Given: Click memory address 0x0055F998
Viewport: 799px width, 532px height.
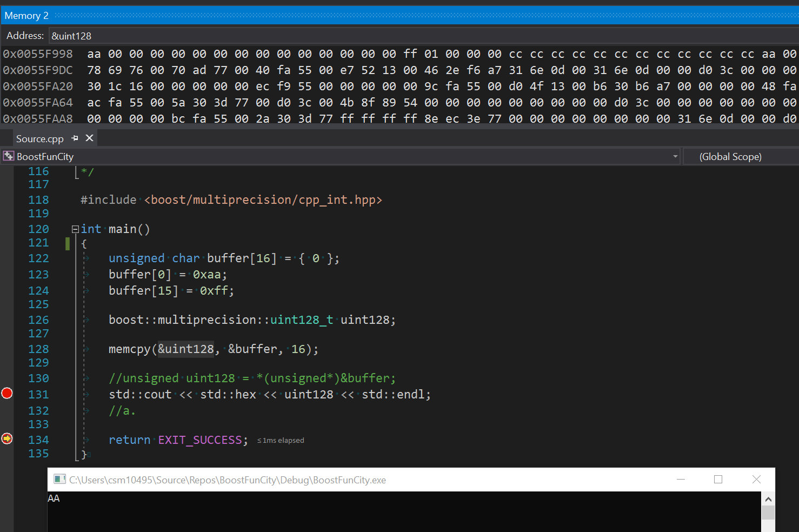Looking at the screenshot, I should coord(38,54).
